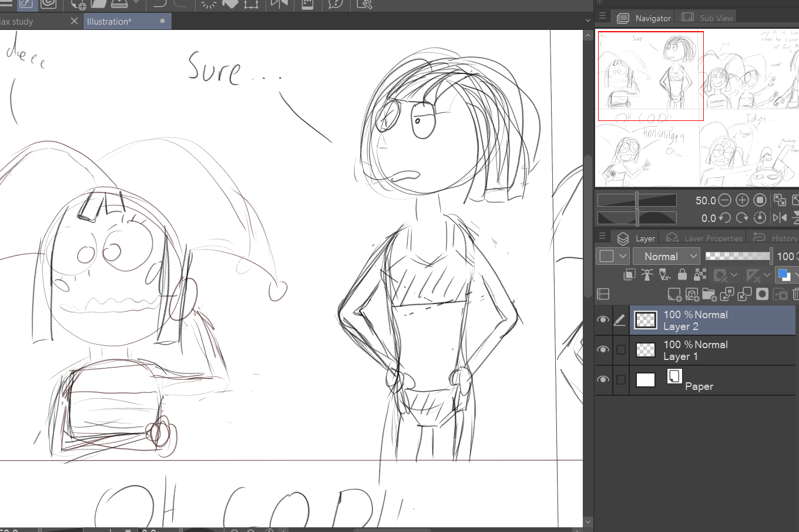Rotate the canvas right in Navigator
The height and width of the screenshot is (532, 799).
tap(742, 218)
